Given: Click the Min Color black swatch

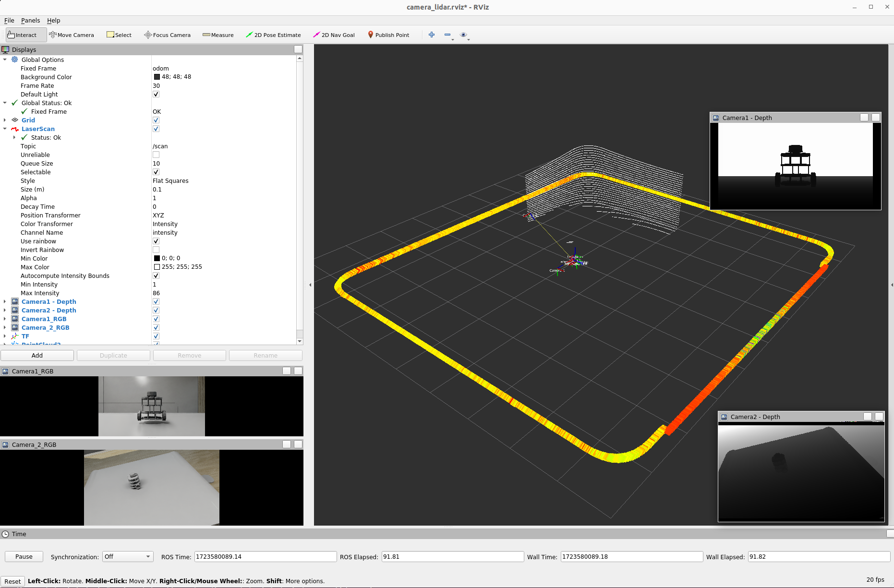Looking at the screenshot, I should 157,258.
